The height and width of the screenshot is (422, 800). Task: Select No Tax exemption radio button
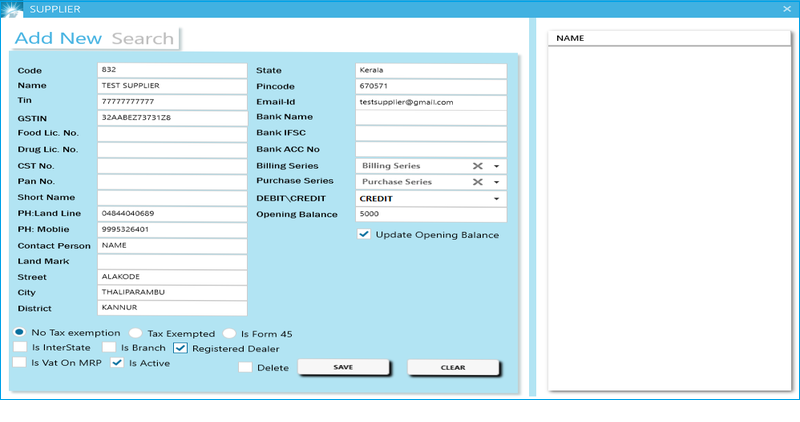point(19,332)
